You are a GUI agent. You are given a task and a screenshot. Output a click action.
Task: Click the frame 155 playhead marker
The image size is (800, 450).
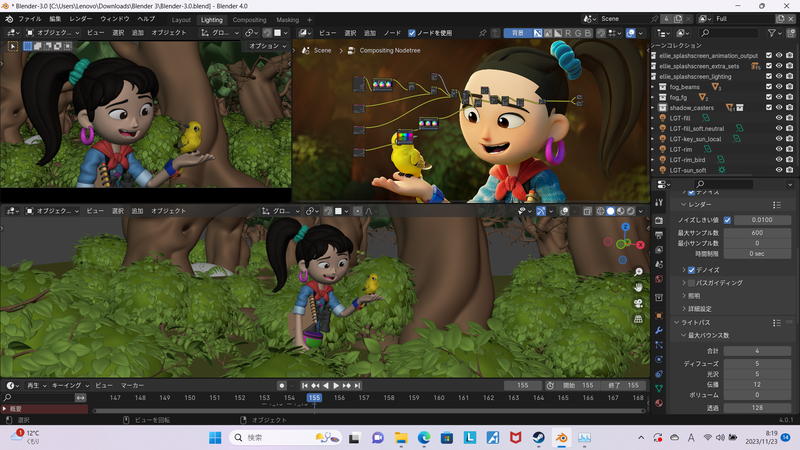click(x=314, y=397)
